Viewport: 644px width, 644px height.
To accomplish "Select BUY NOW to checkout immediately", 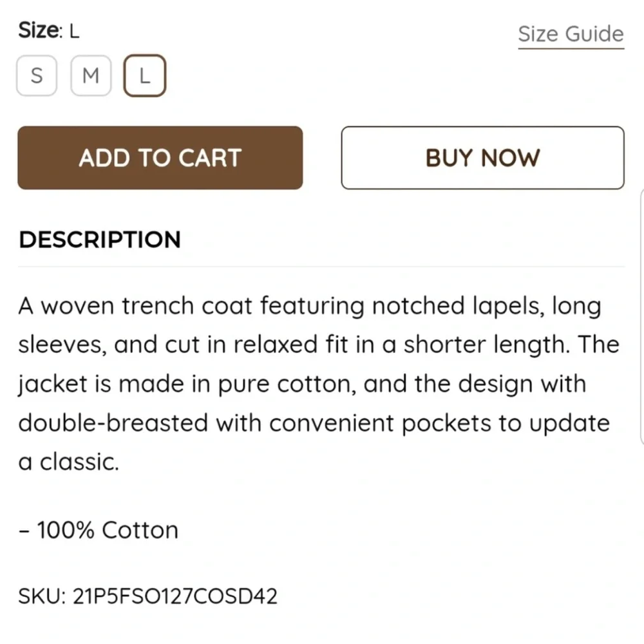I will coord(482,158).
